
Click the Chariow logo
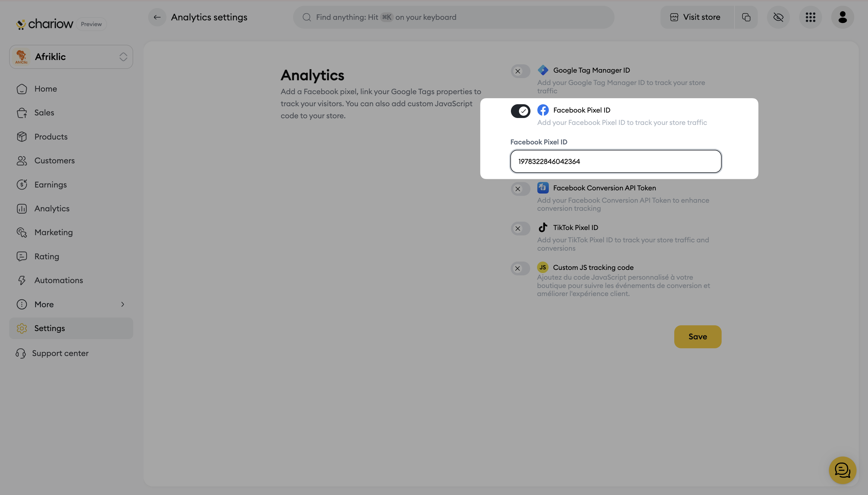click(x=44, y=24)
